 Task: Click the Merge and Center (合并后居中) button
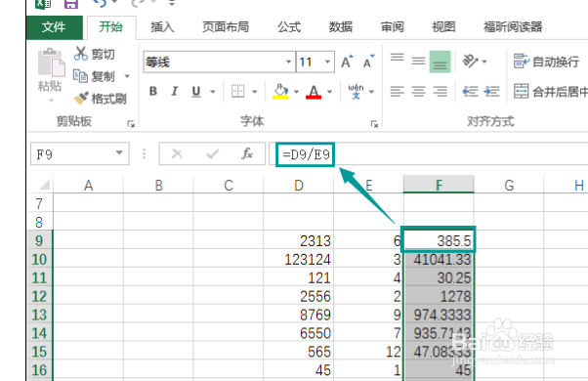(x=550, y=92)
